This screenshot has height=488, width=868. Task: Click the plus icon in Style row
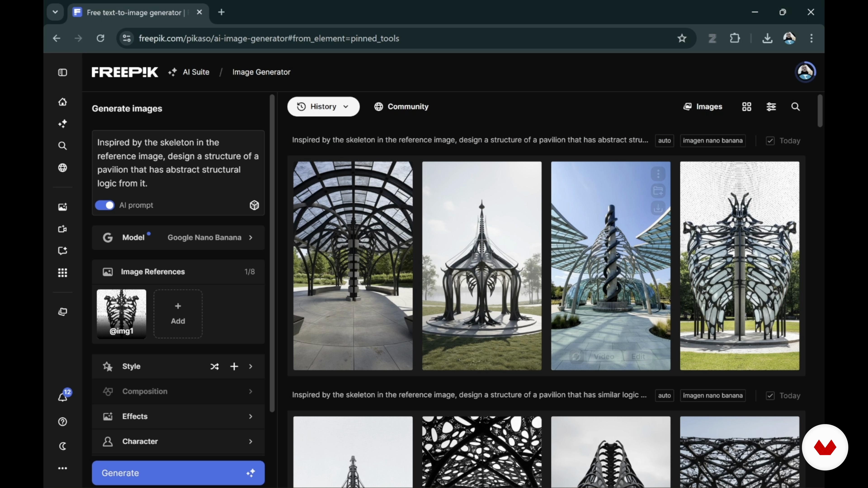[x=234, y=366]
